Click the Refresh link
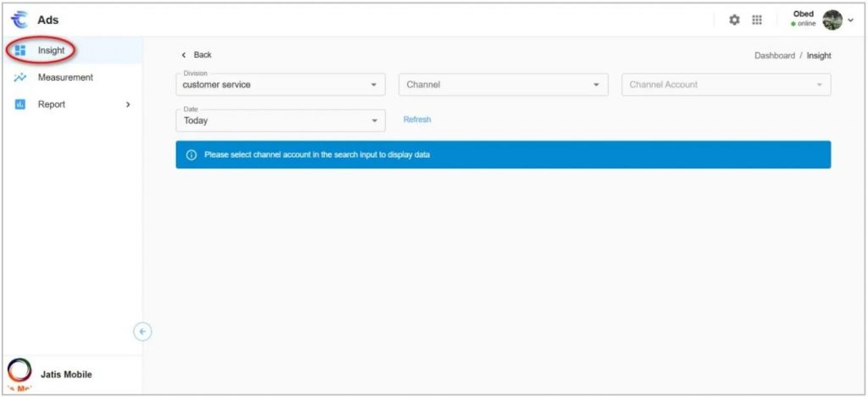Screen dimensions: 868x397 pos(417,120)
